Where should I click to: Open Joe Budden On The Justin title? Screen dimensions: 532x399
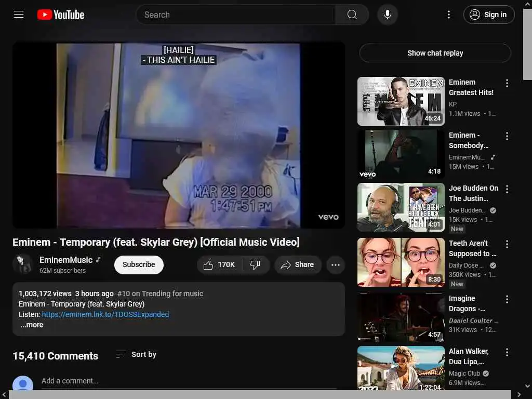pos(474,193)
